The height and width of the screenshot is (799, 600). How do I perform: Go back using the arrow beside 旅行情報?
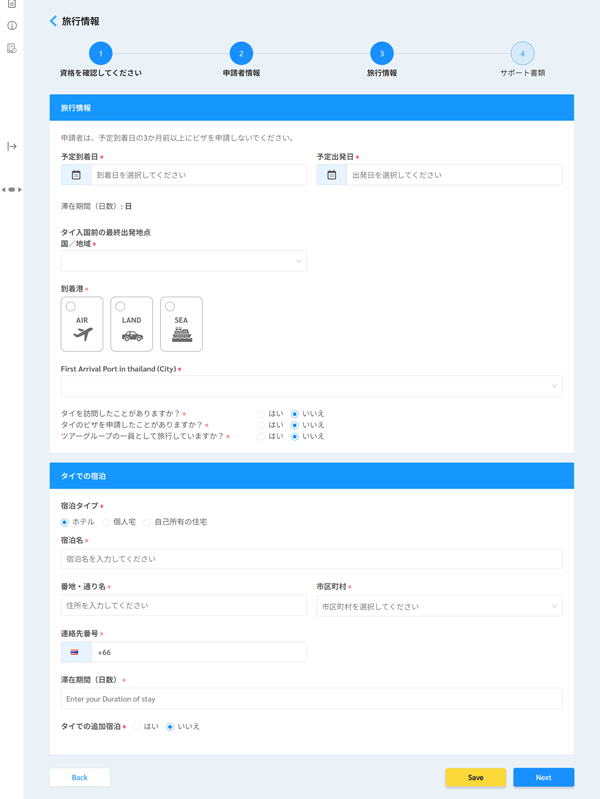pyautogui.click(x=53, y=21)
